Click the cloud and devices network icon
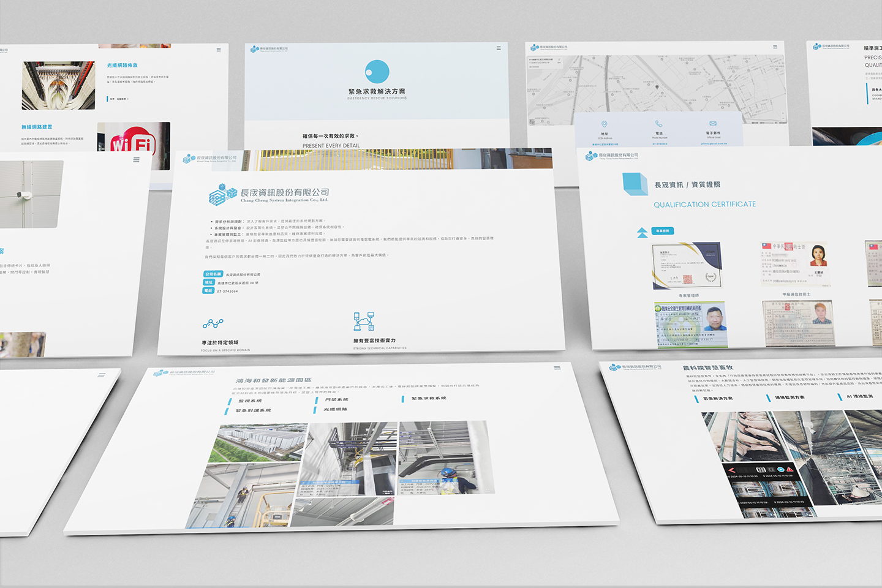This screenshot has height=588, width=882. [364, 321]
